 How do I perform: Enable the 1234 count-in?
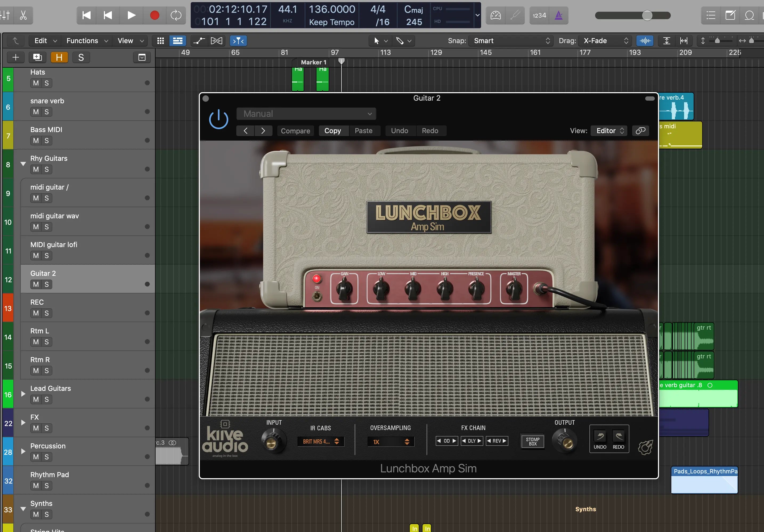pos(539,15)
